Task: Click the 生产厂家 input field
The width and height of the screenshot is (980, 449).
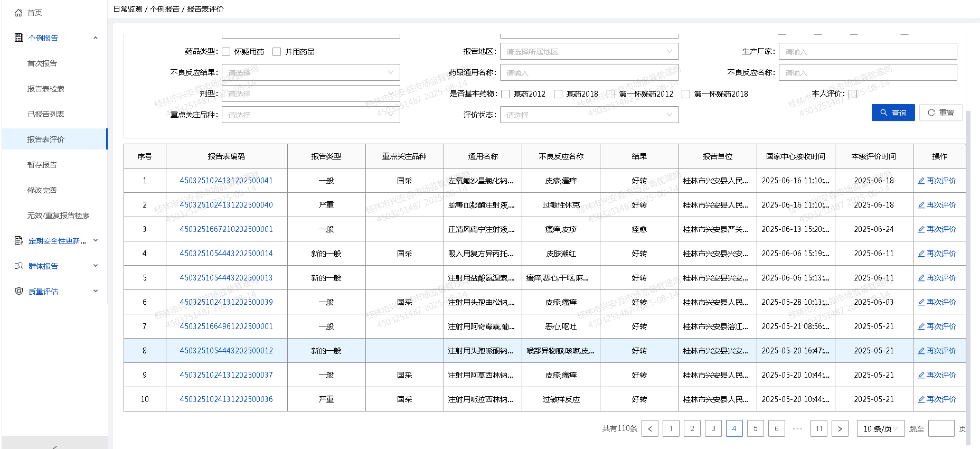Action: 868,51
